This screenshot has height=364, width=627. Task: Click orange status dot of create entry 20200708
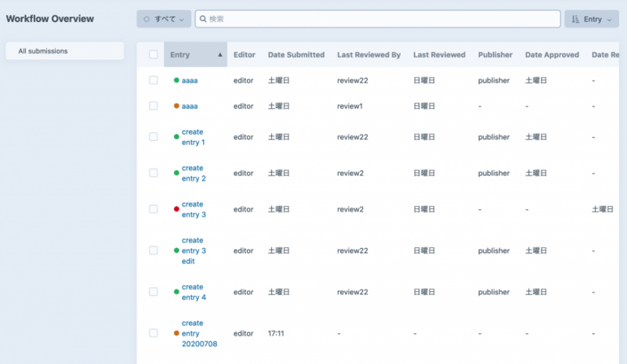tap(176, 333)
